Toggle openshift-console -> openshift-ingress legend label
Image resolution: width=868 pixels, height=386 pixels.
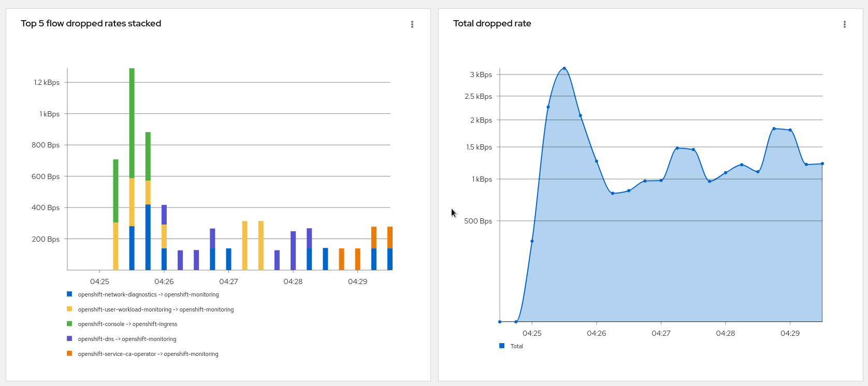tap(127, 324)
